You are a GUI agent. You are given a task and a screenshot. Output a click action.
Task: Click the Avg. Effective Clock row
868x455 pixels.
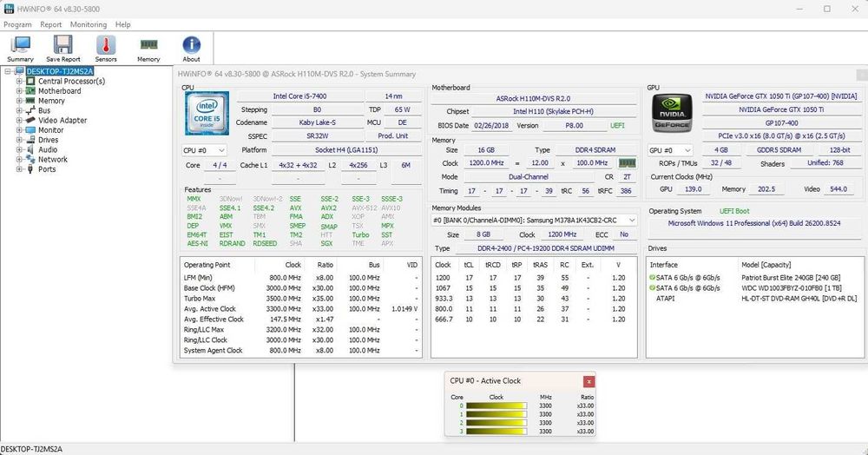tap(300, 320)
